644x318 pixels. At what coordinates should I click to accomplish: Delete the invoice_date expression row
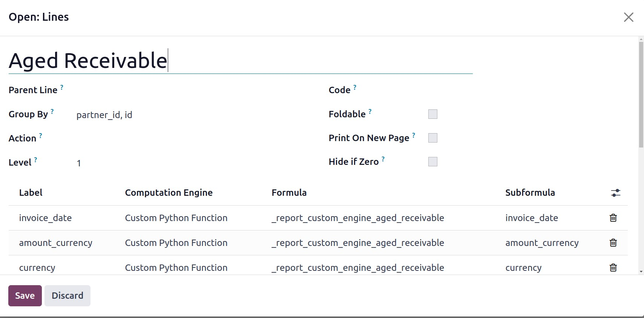(613, 218)
